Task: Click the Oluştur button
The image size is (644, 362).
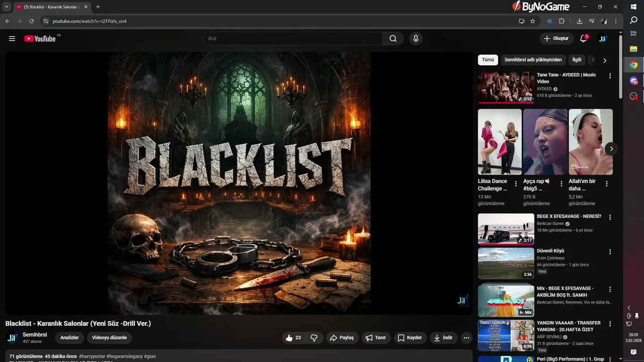Action: [556, 39]
